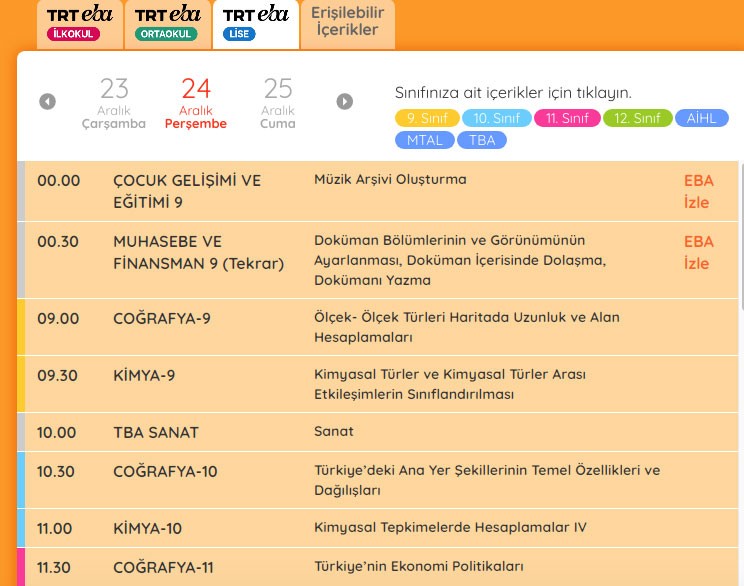Click the next day arrow icon
The width and height of the screenshot is (744, 586).
tap(345, 101)
